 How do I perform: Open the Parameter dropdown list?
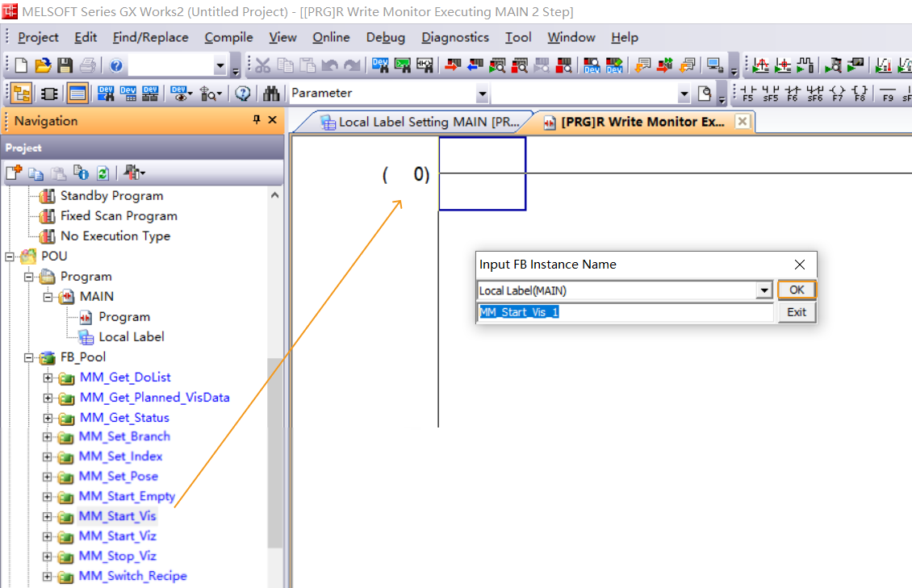pos(482,94)
